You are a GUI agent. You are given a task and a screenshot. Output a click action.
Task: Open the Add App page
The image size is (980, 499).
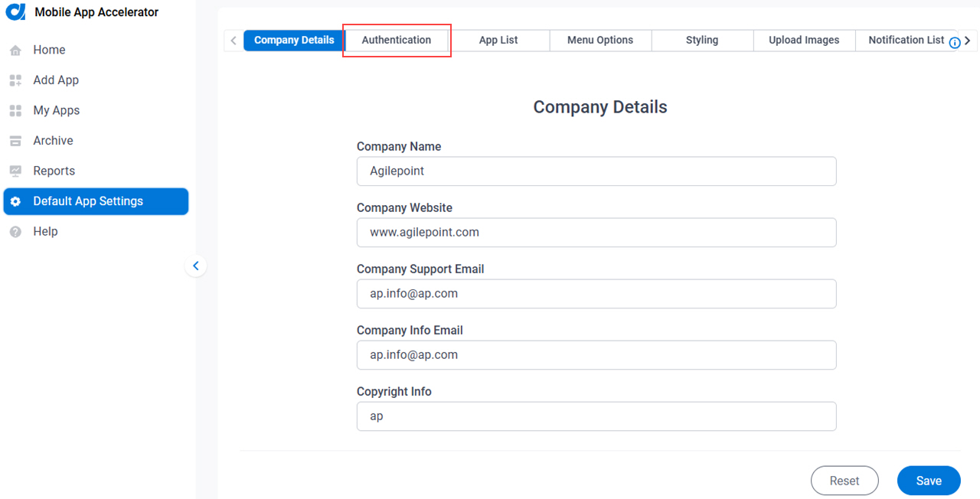(56, 80)
